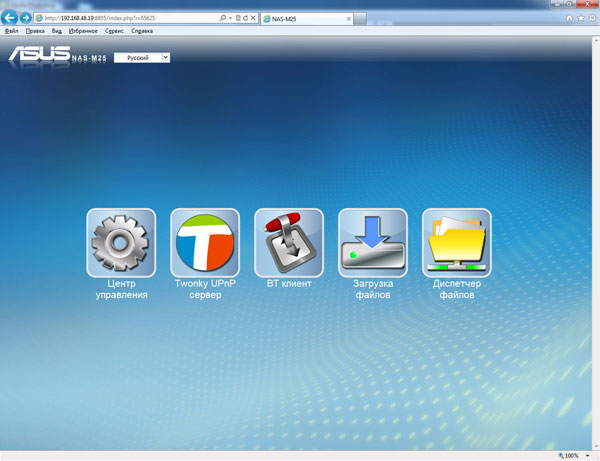
Task: Open the Файл menu
Action: click(x=11, y=31)
